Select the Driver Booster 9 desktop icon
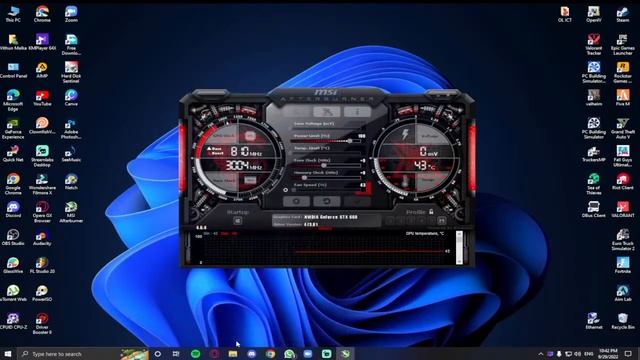 (x=42, y=324)
